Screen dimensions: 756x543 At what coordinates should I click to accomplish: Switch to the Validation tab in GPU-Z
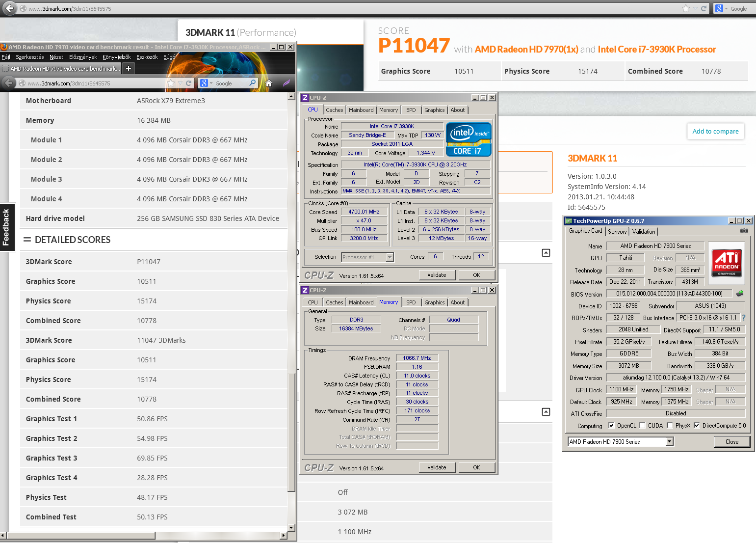[x=643, y=231]
